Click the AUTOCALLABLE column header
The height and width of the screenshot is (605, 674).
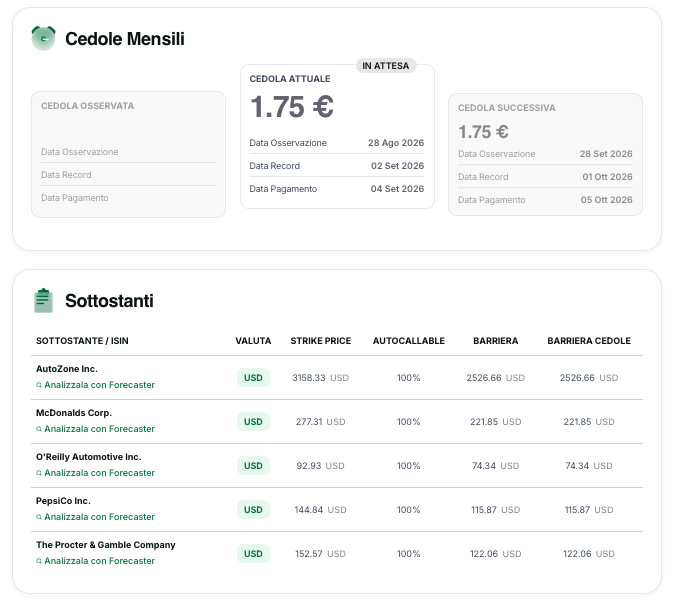coord(408,341)
